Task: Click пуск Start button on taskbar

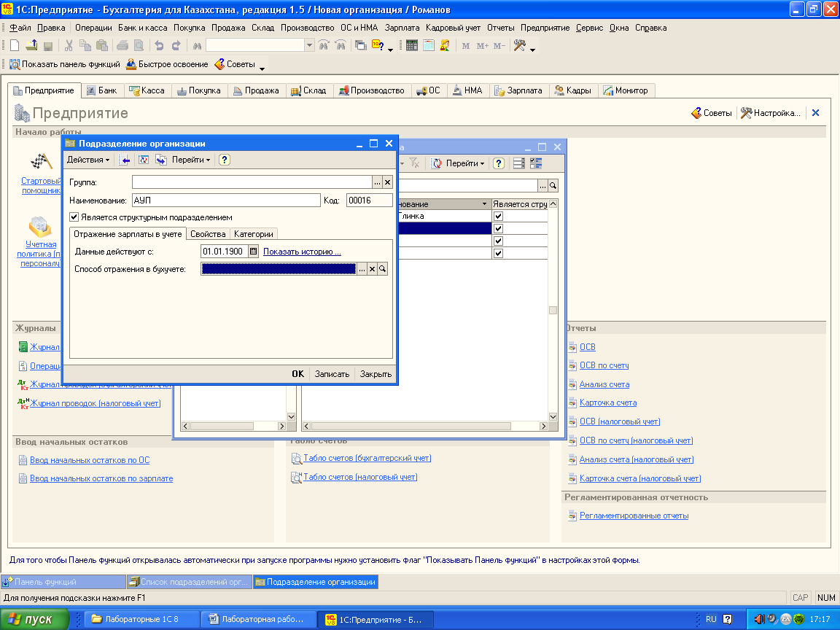Action: point(35,619)
